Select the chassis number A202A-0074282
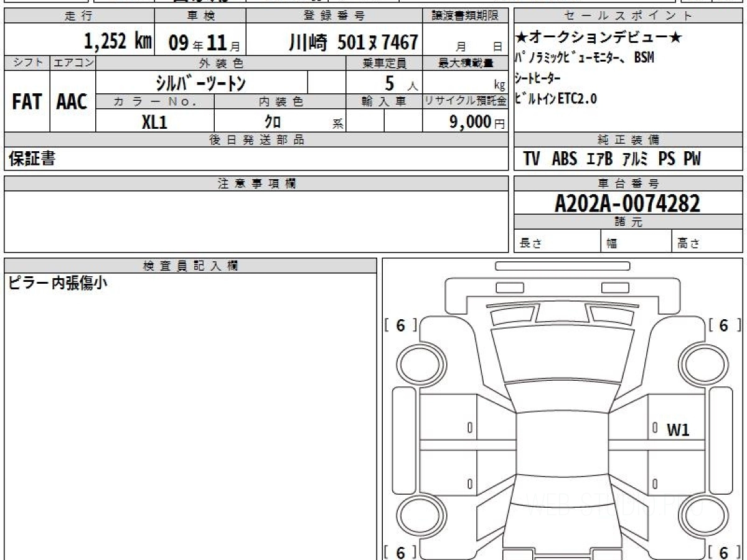This screenshot has width=747, height=560. tap(627, 203)
